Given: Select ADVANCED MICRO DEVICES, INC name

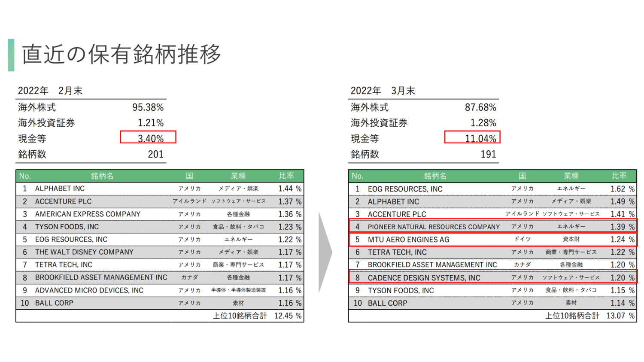Looking at the screenshot, I should (x=89, y=290).
